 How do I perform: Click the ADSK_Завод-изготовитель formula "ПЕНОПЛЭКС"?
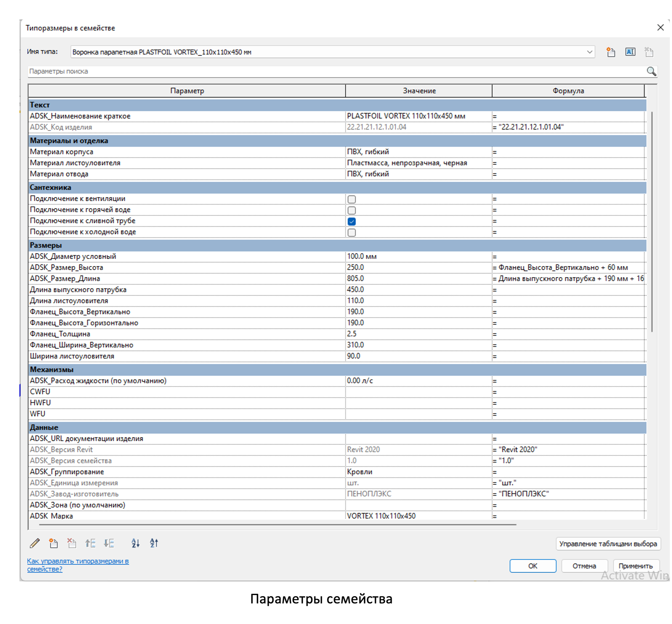click(568, 494)
